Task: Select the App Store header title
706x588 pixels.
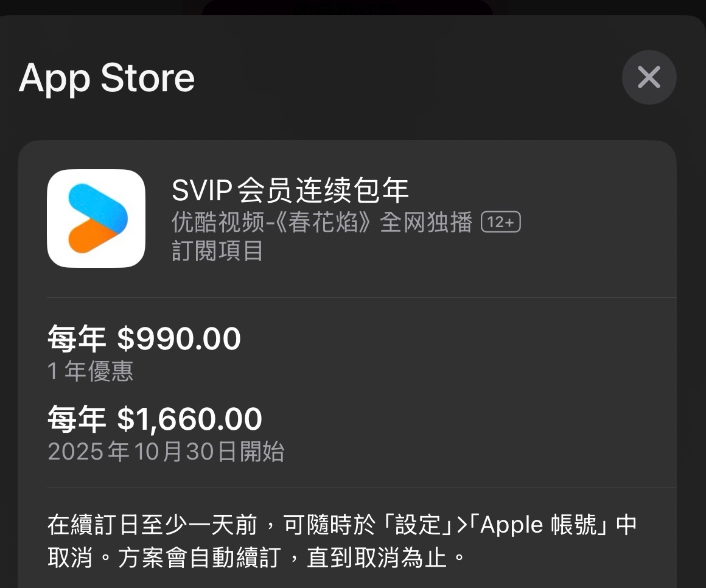Action: tap(107, 78)
